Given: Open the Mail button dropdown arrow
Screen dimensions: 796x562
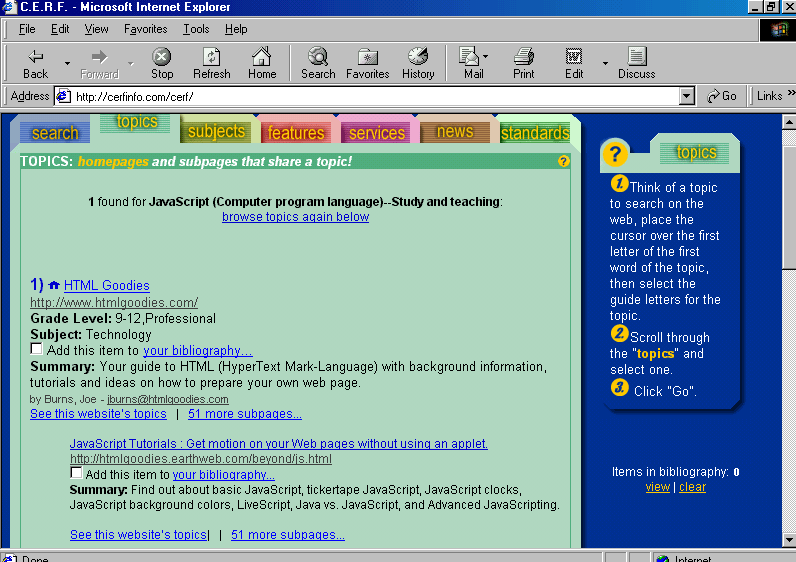Looking at the screenshot, I should tap(486, 56).
